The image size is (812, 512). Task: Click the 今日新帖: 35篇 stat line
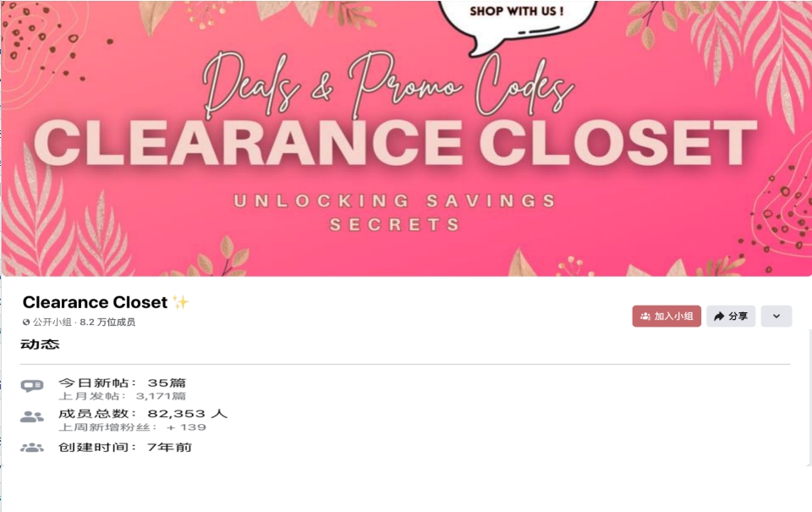click(x=122, y=383)
